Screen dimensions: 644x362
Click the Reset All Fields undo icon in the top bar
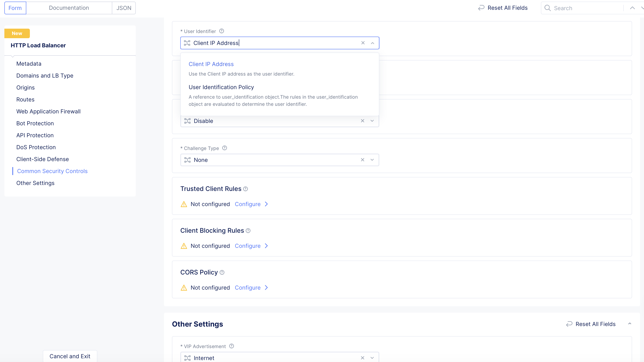click(x=481, y=8)
